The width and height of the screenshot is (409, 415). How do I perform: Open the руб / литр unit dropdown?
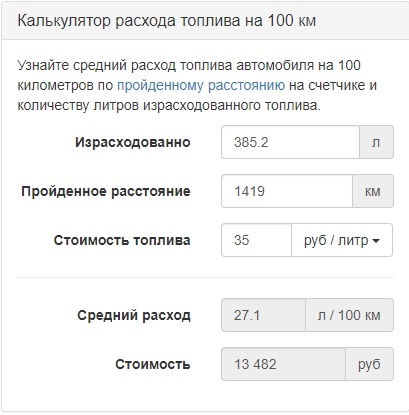[x=342, y=240]
